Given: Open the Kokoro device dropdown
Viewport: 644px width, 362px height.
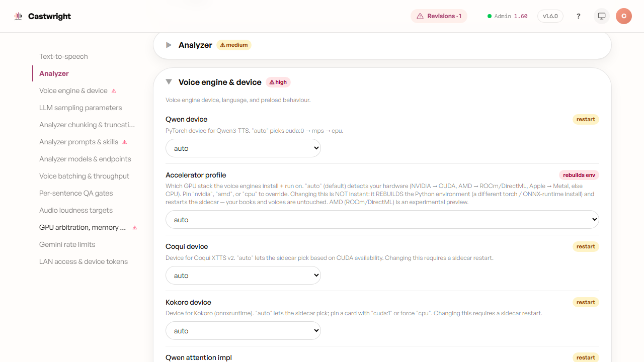Looking at the screenshot, I should 243,331.
